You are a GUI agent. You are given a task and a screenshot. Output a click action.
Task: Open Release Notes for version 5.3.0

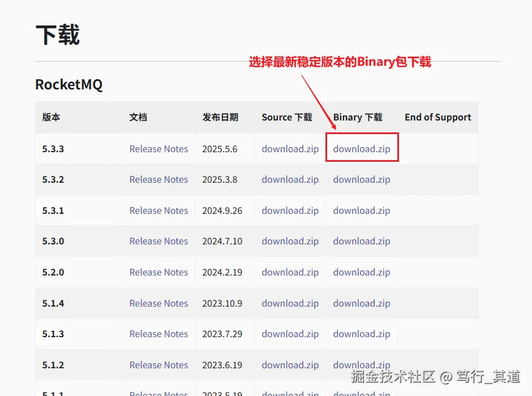[x=158, y=241]
